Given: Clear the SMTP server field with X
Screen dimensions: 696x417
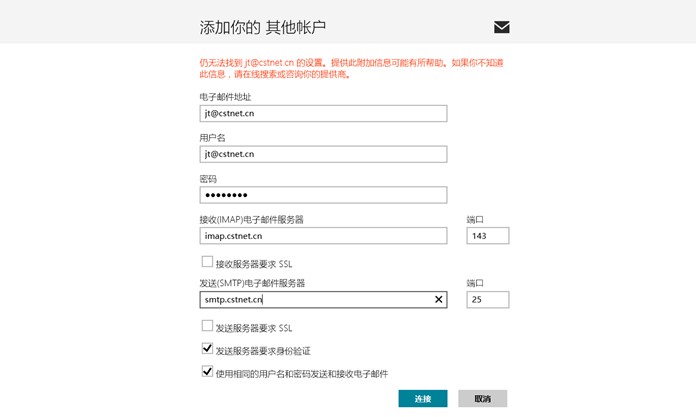Looking at the screenshot, I should (x=439, y=300).
